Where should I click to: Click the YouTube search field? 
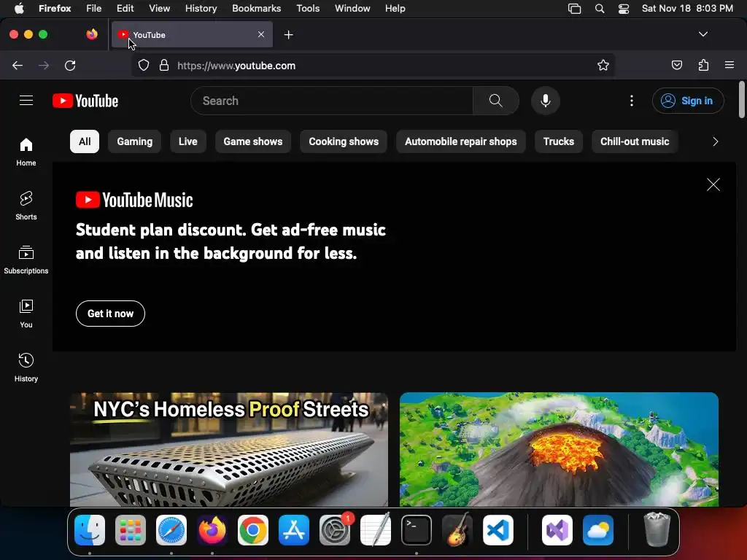[x=332, y=101]
